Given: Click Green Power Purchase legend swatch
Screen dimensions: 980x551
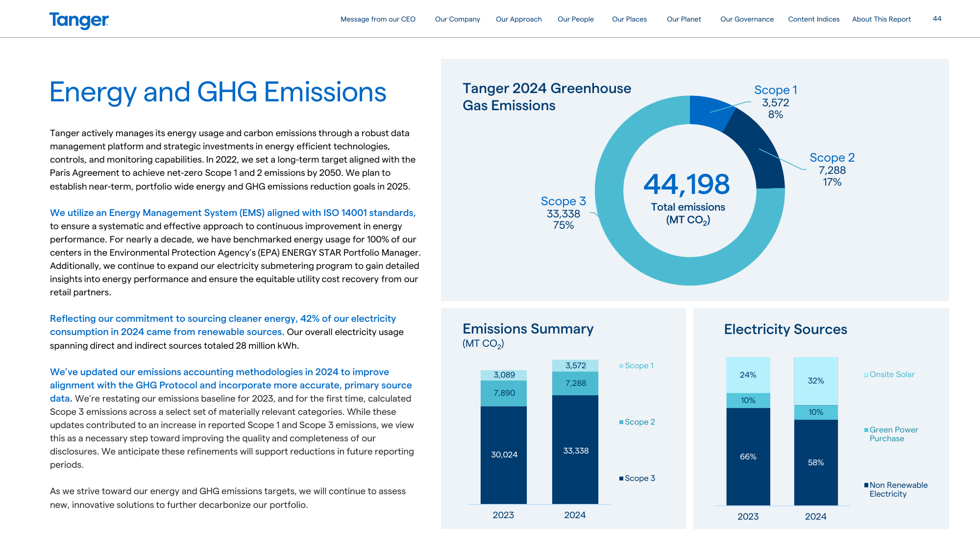Looking at the screenshot, I should click(866, 430).
